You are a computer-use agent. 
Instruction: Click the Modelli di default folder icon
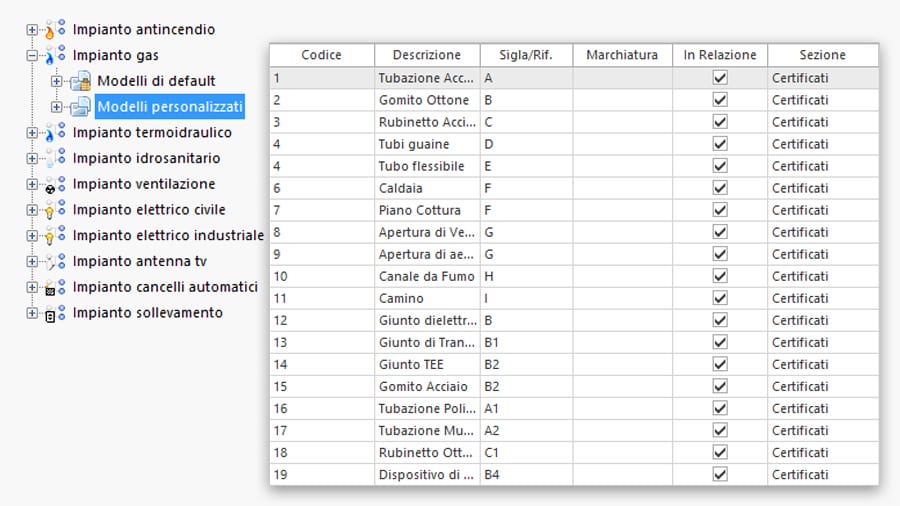coord(80,81)
